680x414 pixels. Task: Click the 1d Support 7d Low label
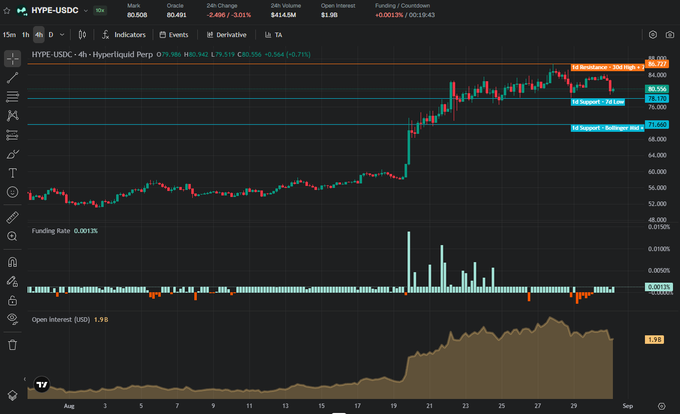598,102
